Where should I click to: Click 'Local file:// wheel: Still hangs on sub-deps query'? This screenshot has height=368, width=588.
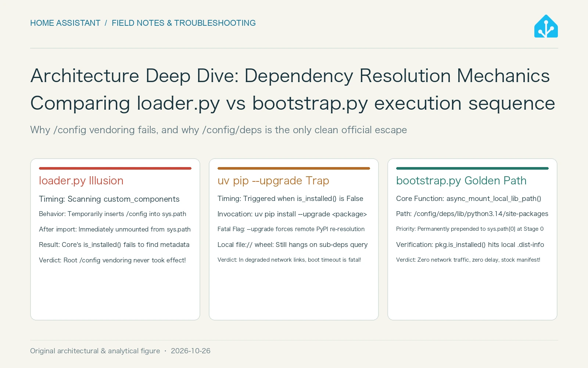[293, 245]
